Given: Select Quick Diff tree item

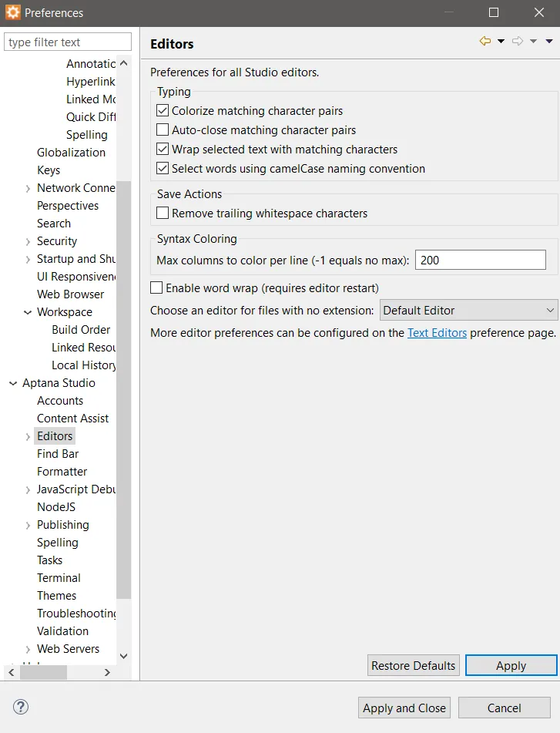Looking at the screenshot, I should coord(91,117).
